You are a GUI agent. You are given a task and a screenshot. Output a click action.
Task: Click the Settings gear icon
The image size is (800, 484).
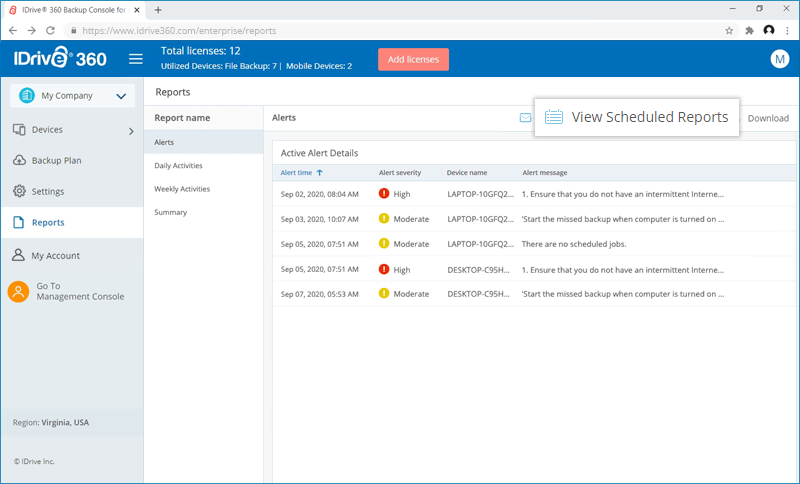19,191
